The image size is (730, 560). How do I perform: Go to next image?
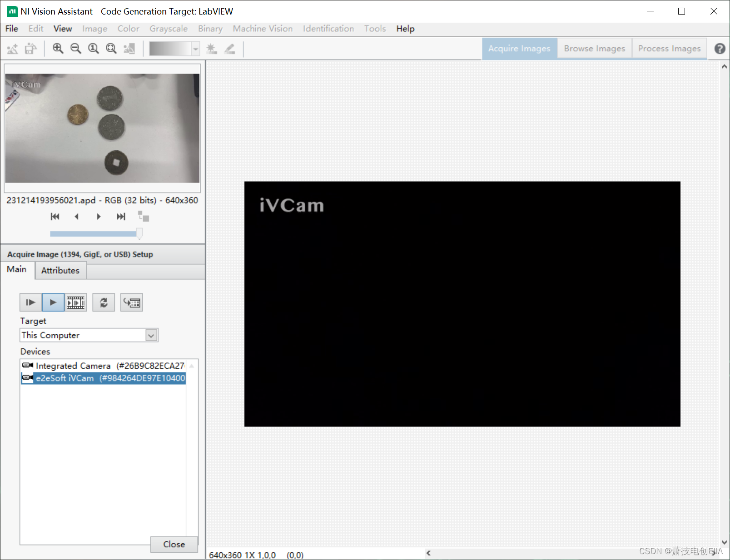tap(99, 217)
